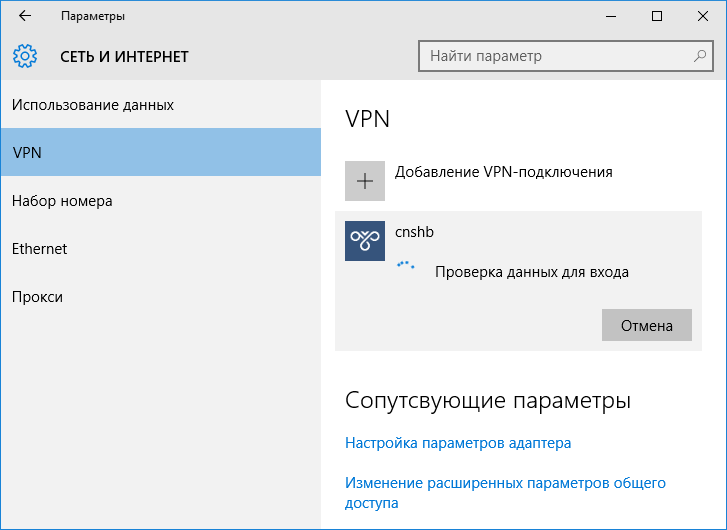Viewport: 727px width, 530px height.
Task: Select the cnshb connection name
Action: pos(414,232)
